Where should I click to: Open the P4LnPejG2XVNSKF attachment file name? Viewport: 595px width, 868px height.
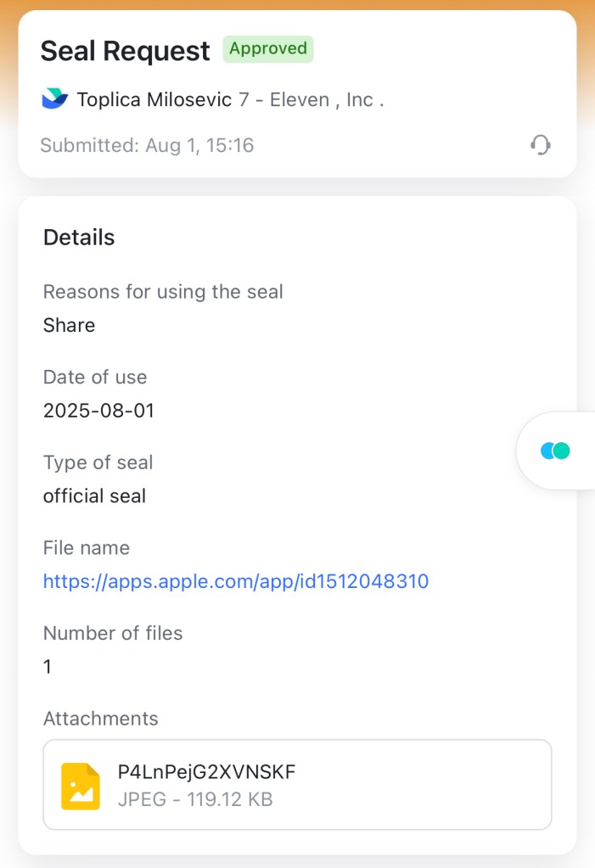[x=206, y=771]
